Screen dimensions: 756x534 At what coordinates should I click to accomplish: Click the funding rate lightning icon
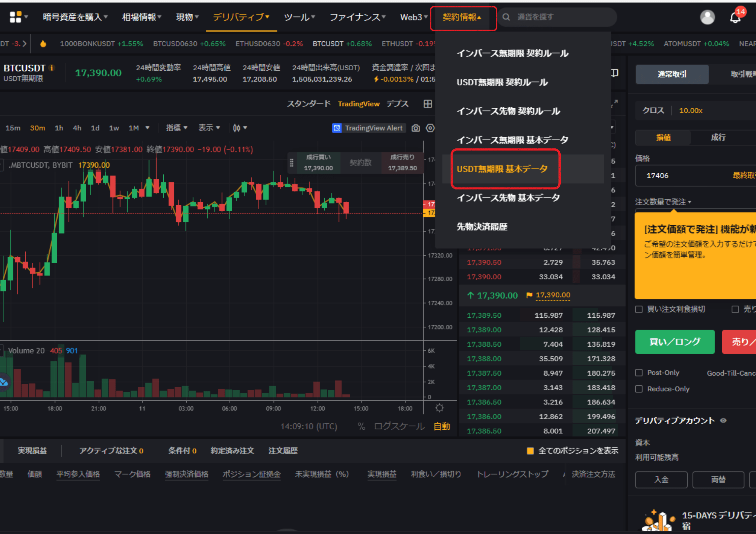(376, 79)
